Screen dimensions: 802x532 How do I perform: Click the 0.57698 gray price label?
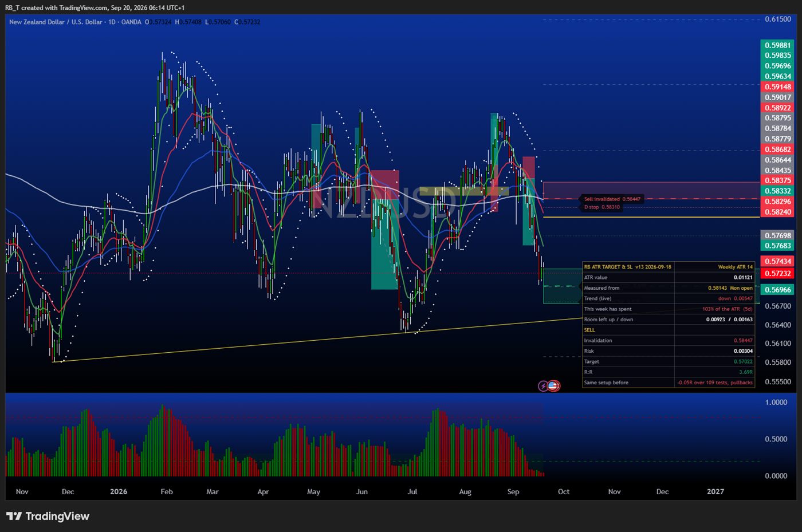click(777, 235)
